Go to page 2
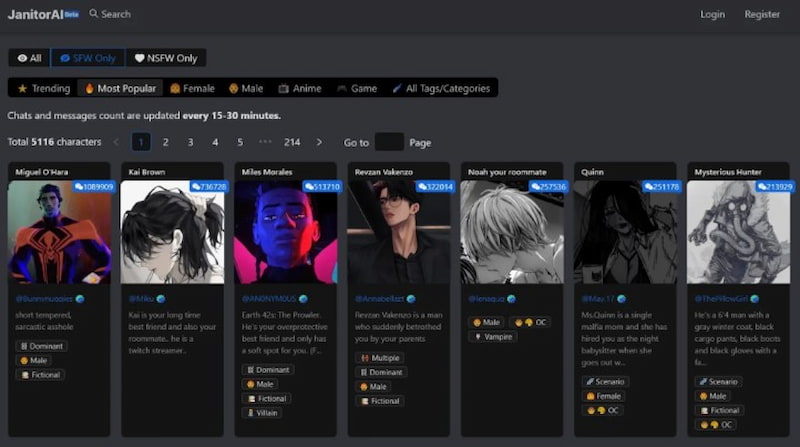Screen dimensions: 800x447 tap(165, 142)
